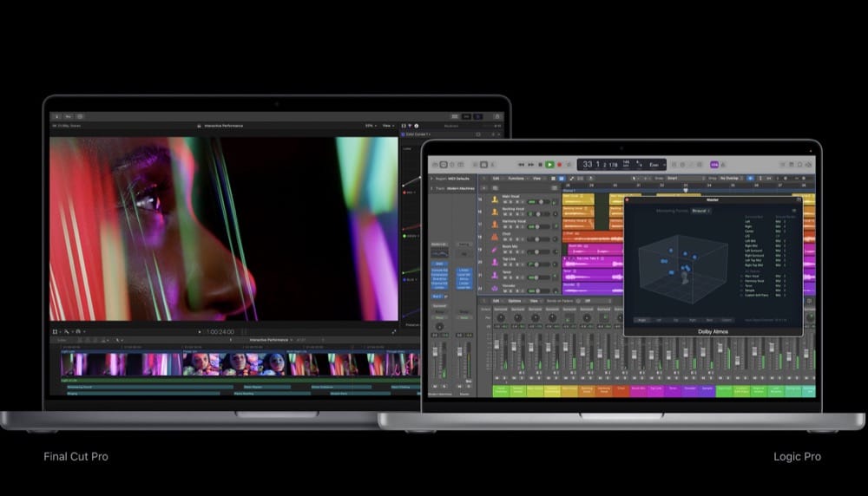Viewport: 868px width, 496px height.
Task: Open the viewer View dropdown in Final Cut Pro
Action: [x=388, y=126]
